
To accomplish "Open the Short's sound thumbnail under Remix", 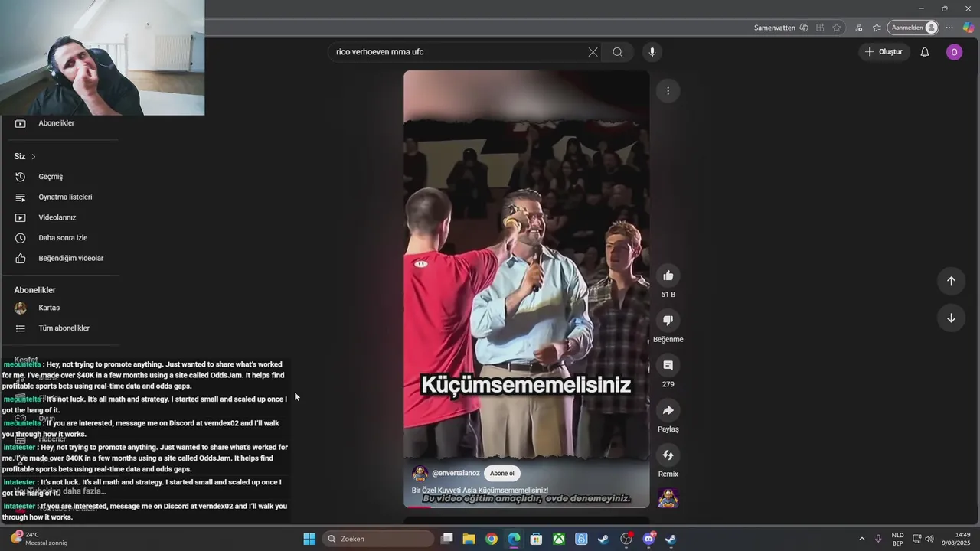I will point(668,498).
